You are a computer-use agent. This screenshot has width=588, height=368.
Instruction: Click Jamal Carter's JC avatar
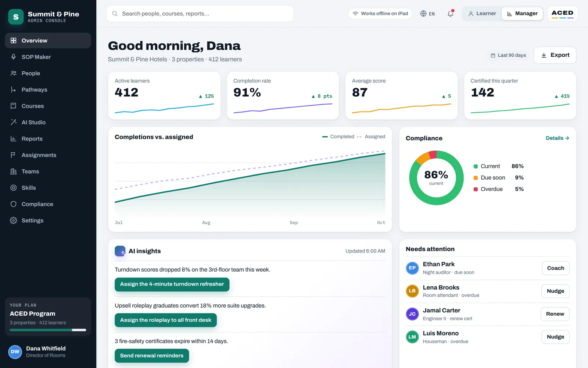[412, 314]
